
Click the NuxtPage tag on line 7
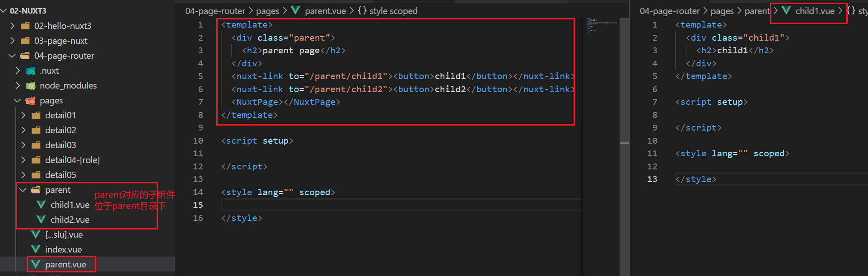[x=286, y=102]
